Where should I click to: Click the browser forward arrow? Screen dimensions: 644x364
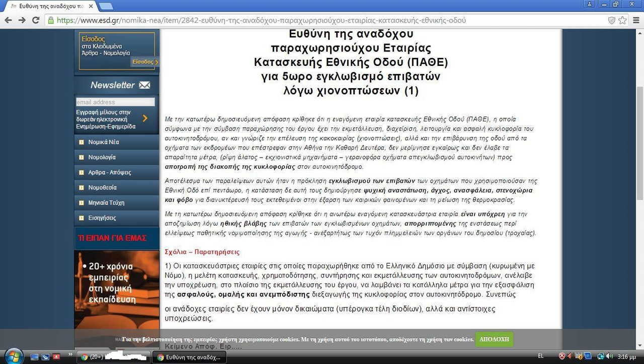click(x=23, y=20)
